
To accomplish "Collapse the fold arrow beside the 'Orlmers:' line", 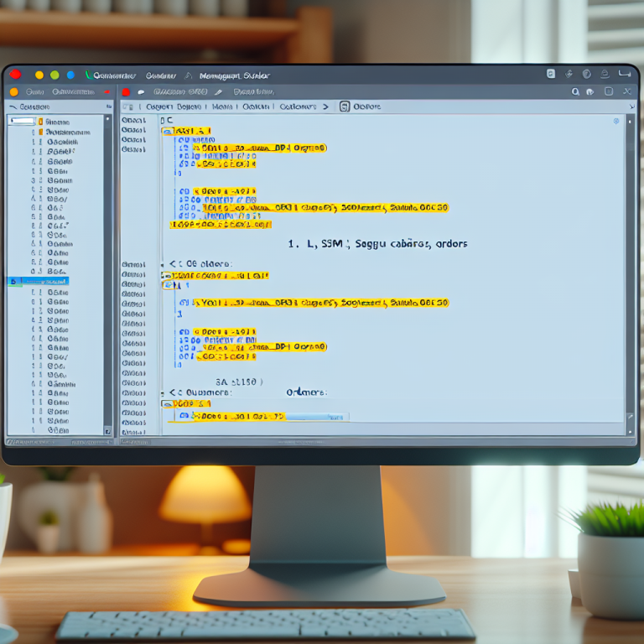I will point(173,392).
